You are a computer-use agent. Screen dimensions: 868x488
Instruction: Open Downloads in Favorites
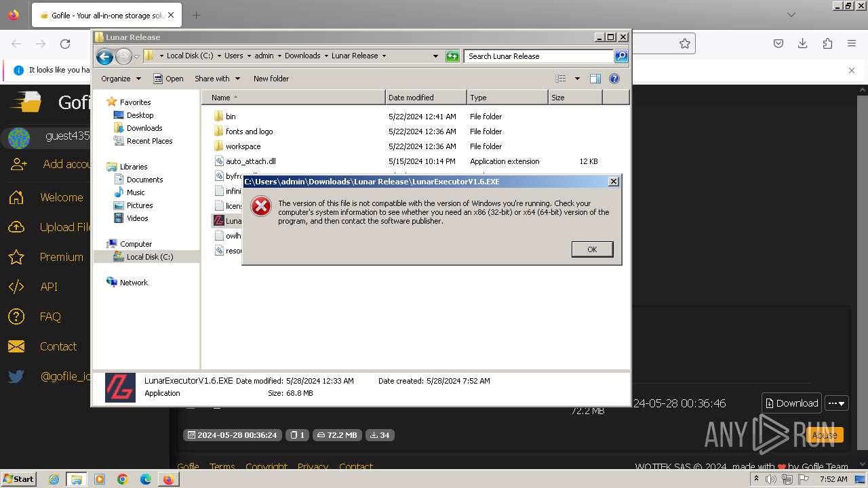(144, 128)
